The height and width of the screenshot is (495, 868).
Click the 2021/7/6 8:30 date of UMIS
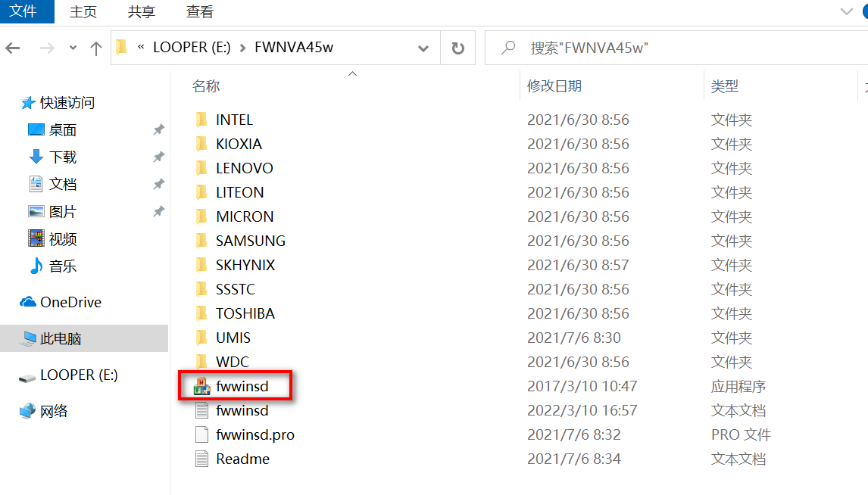pyautogui.click(x=573, y=338)
